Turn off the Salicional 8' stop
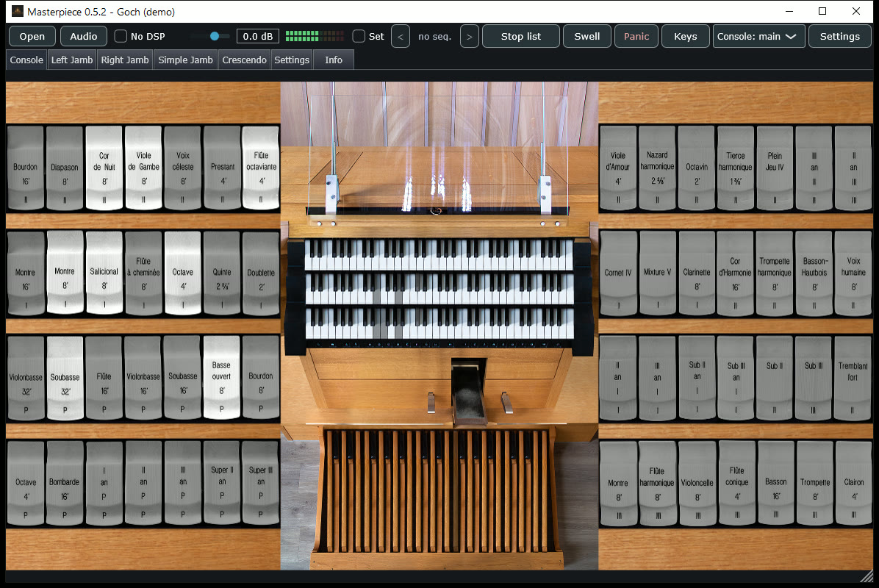Viewport: 879px width, 588px height. pos(104,273)
